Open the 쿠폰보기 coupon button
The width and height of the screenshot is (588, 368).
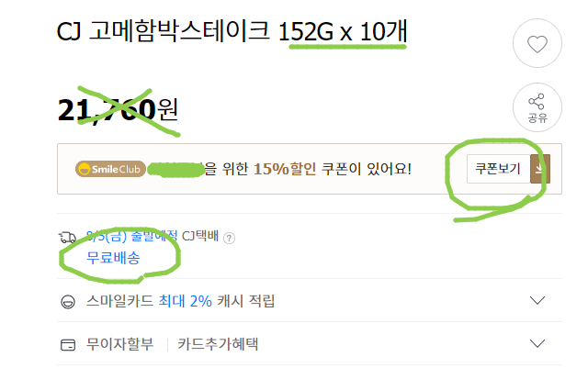click(498, 169)
